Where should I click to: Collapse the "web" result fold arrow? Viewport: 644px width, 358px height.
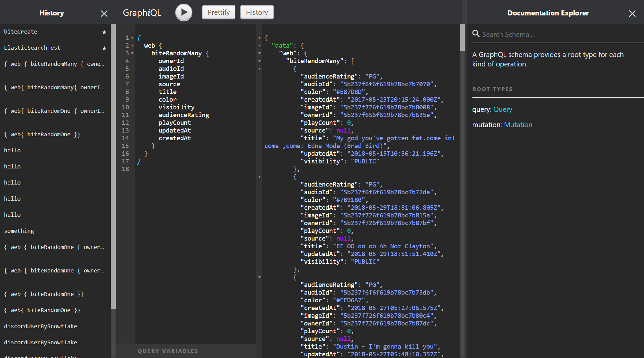coord(260,53)
